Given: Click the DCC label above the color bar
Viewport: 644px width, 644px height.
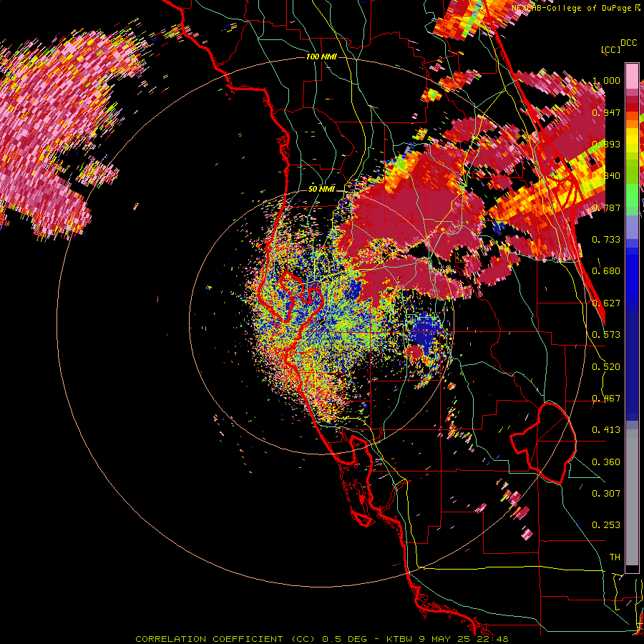Looking at the screenshot, I should (629, 43).
